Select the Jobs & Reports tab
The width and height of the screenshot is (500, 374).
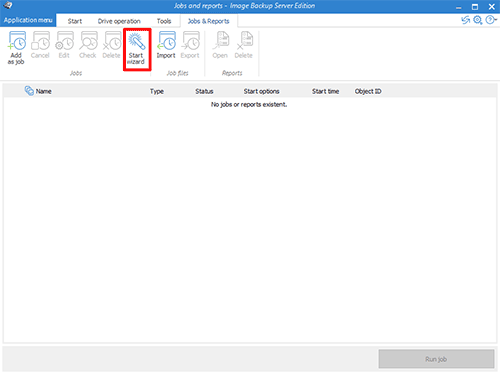coord(209,21)
